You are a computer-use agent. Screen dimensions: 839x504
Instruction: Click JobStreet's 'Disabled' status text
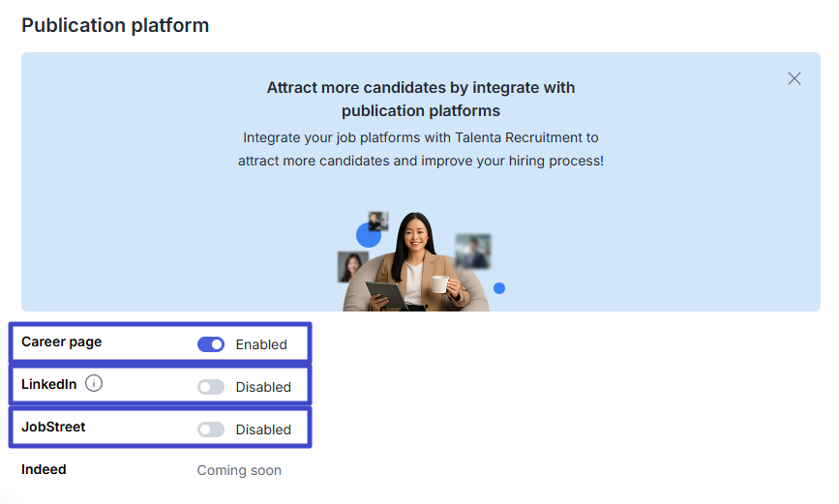click(263, 430)
